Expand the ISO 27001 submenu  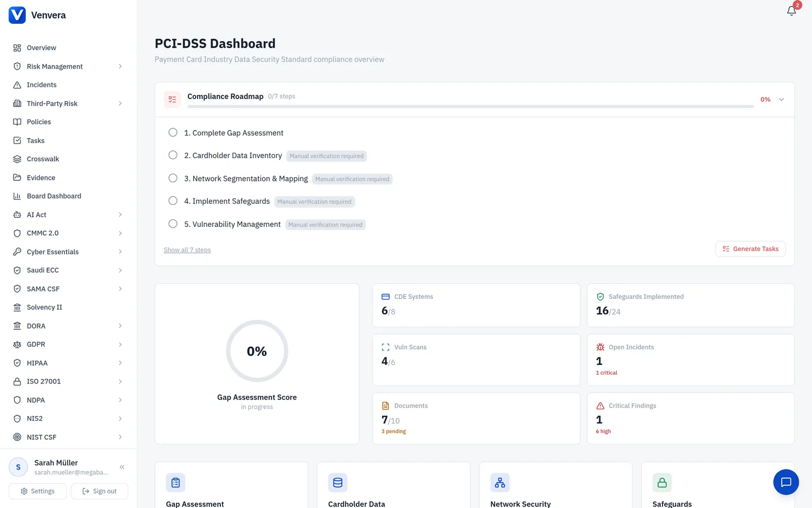pos(120,382)
